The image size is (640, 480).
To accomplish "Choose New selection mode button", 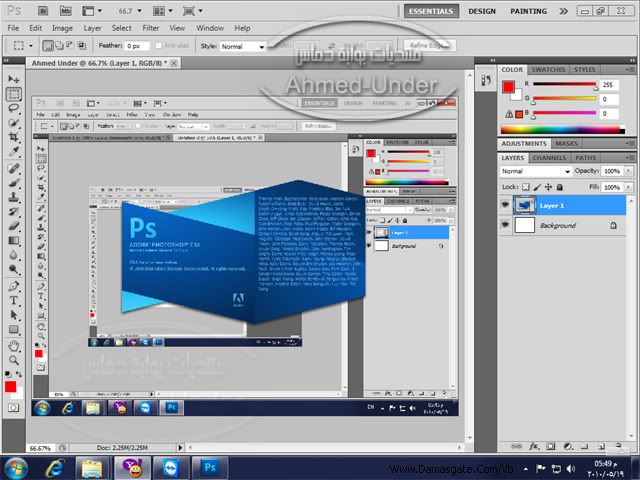I will tap(48, 46).
